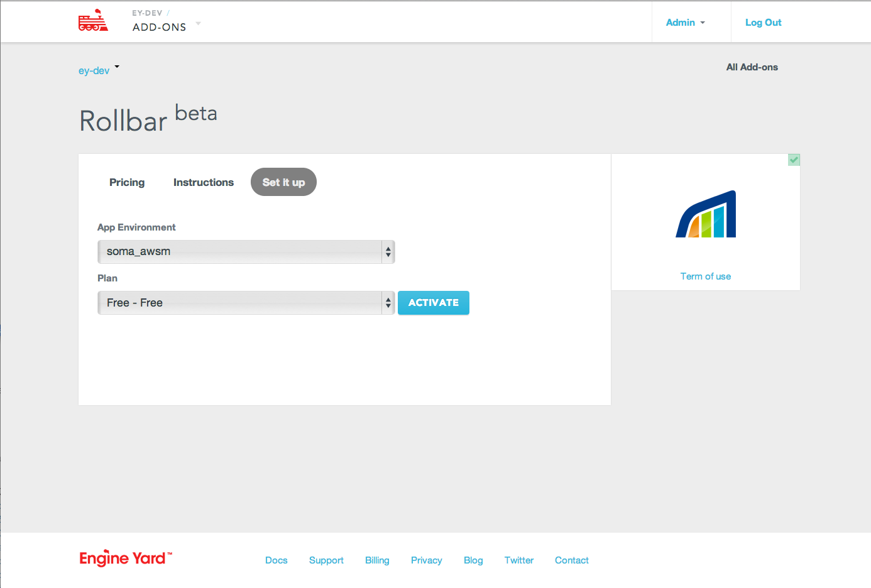This screenshot has height=588, width=871.
Task: Click the ACTIVATE button
Action: [x=434, y=303]
